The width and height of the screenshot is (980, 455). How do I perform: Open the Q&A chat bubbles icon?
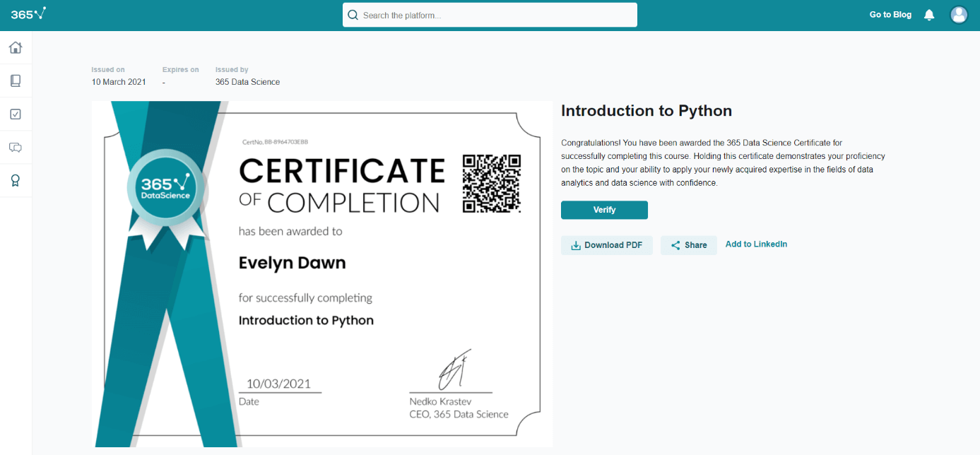coord(16,147)
